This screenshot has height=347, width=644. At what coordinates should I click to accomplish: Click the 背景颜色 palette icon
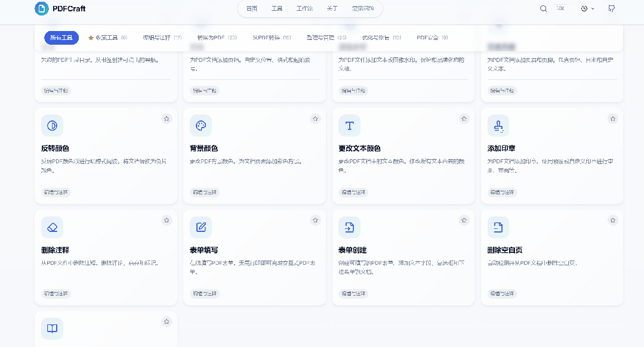(201, 126)
